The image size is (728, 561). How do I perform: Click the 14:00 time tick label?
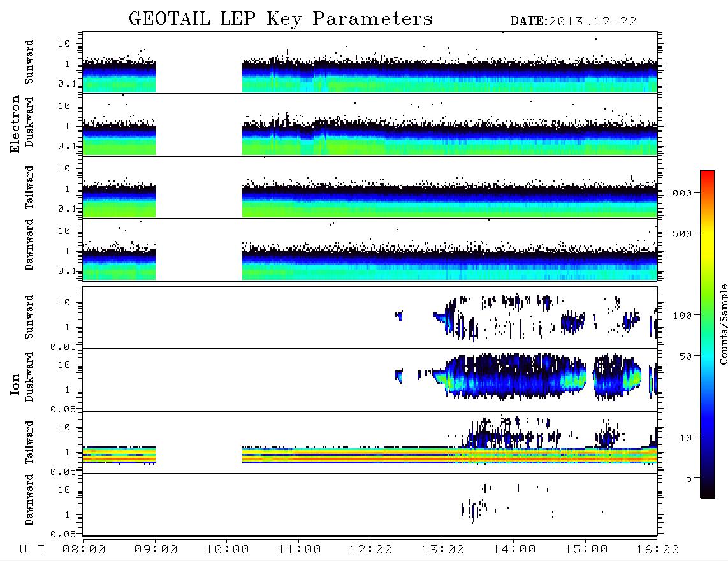[x=514, y=550]
